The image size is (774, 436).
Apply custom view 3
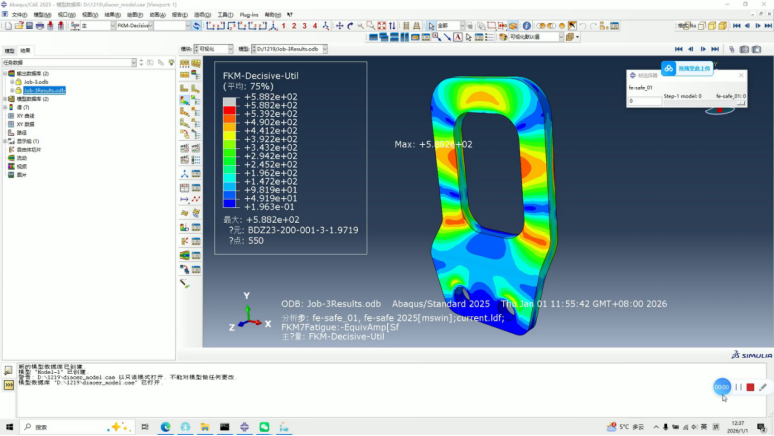(305, 26)
